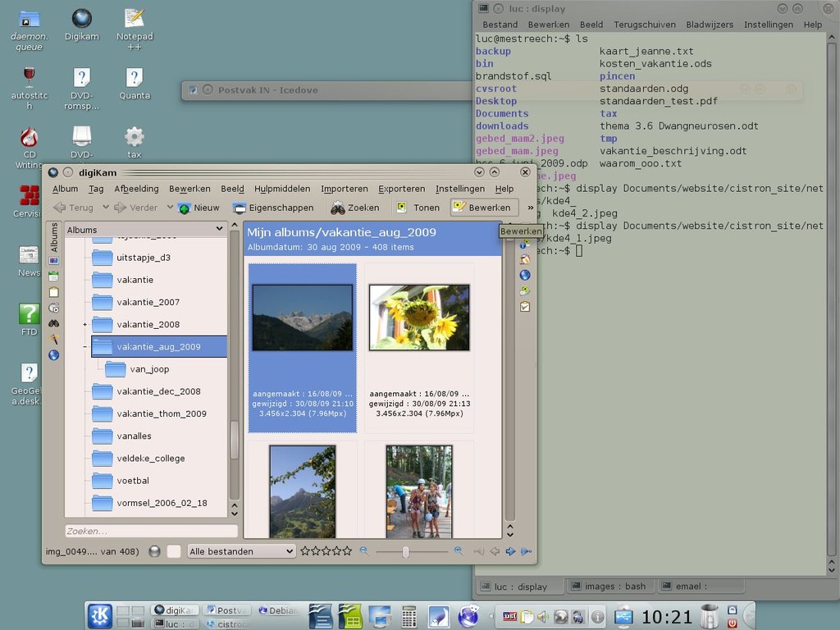The width and height of the screenshot is (840, 630).
Task: Select the veldeke_college album
Action: click(x=151, y=459)
